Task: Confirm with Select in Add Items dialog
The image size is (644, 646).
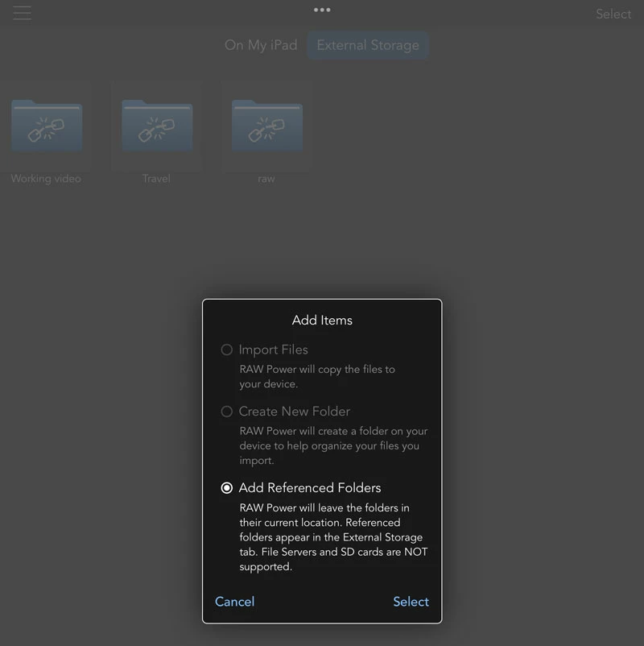Action: [411, 602]
